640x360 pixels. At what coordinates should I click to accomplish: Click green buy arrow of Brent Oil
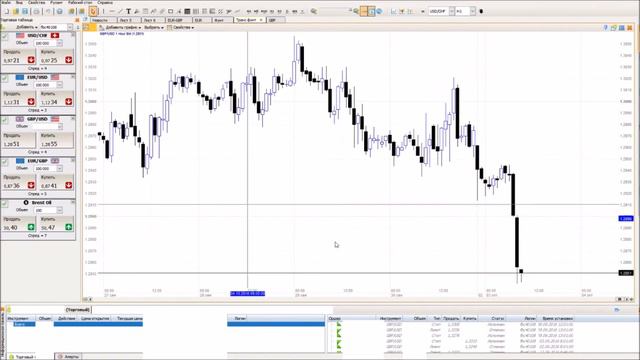pyautogui.click(x=69, y=227)
